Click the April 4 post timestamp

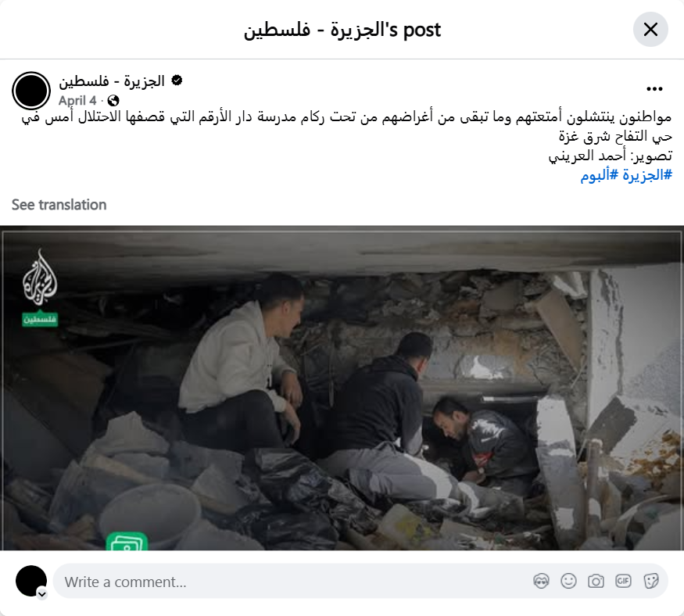coord(77,101)
